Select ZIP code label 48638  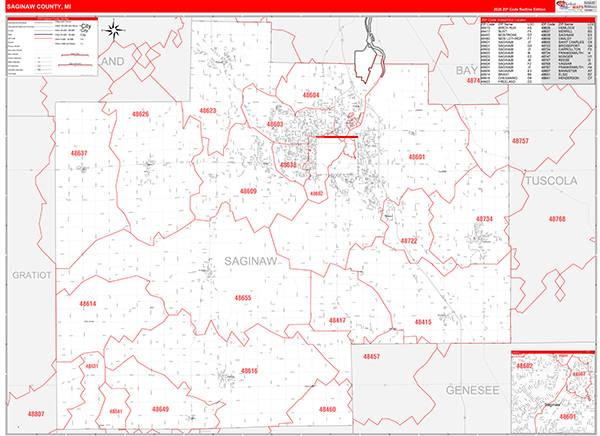pos(288,165)
